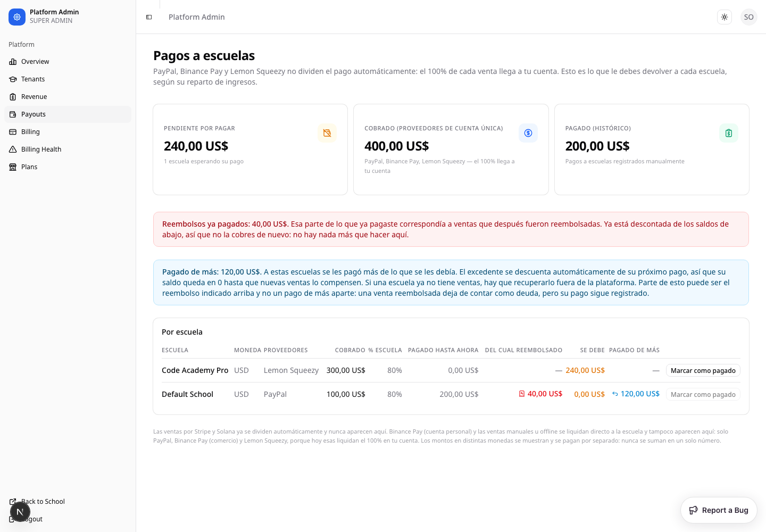Click the Platform Admin gear logo
The width and height of the screenshot is (766, 532).
point(17,17)
